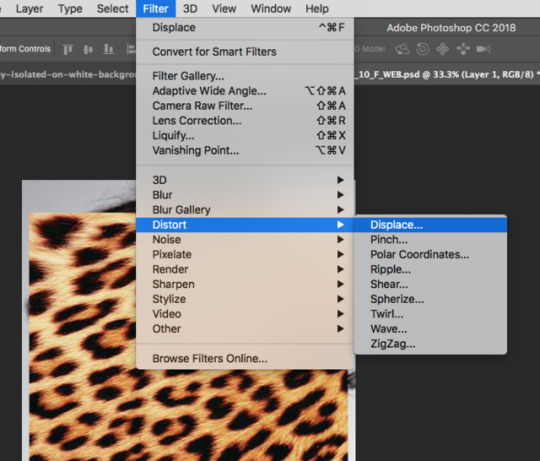540x461 pixels.
Task: Click Browse Filters Online...
Action: tap(245, 358)
